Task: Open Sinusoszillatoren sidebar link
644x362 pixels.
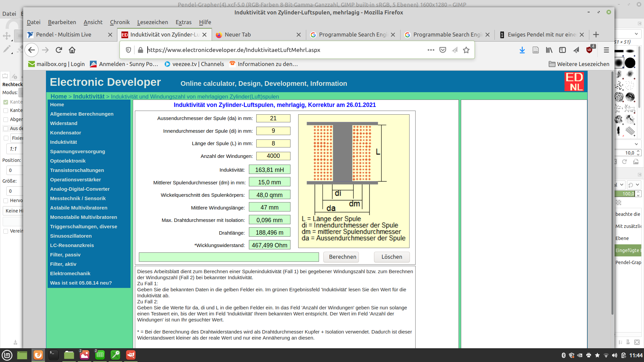Action: point(71,236)
